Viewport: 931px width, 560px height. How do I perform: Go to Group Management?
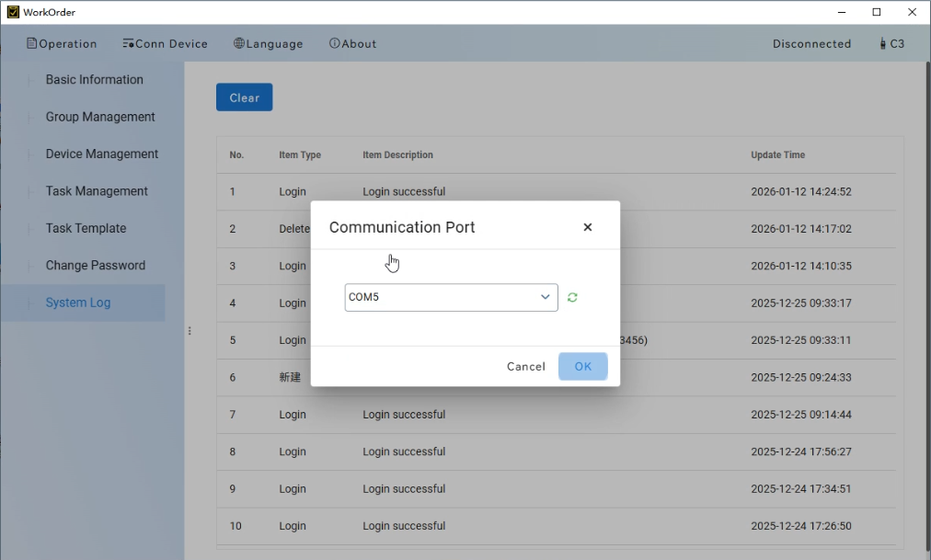click(x=100, y=117)
